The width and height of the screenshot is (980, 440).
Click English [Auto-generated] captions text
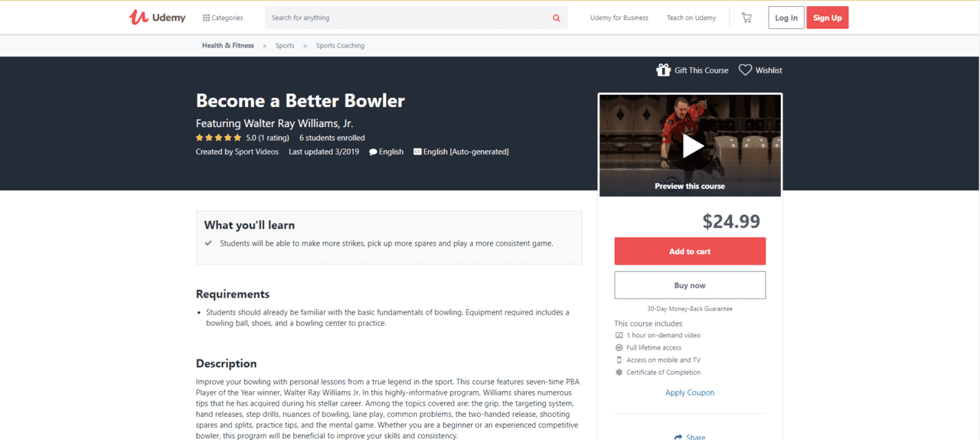pyautogui.click(x=466, y=152)
